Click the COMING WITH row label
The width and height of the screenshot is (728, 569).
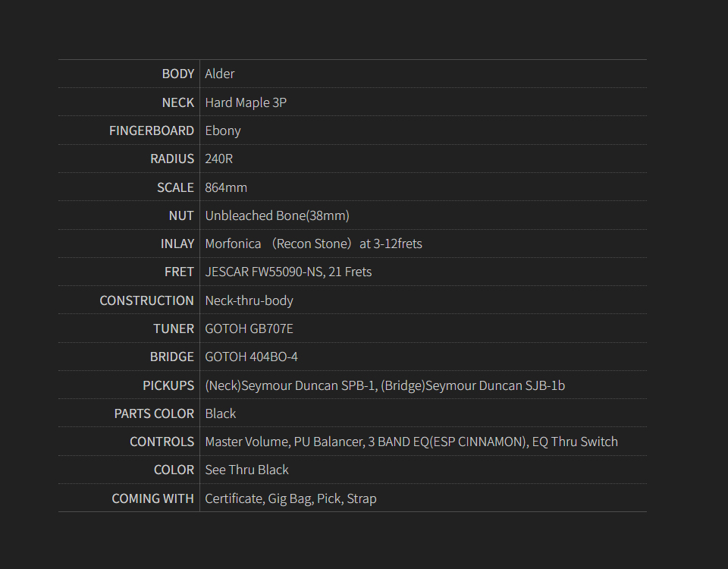click(152, 498)
